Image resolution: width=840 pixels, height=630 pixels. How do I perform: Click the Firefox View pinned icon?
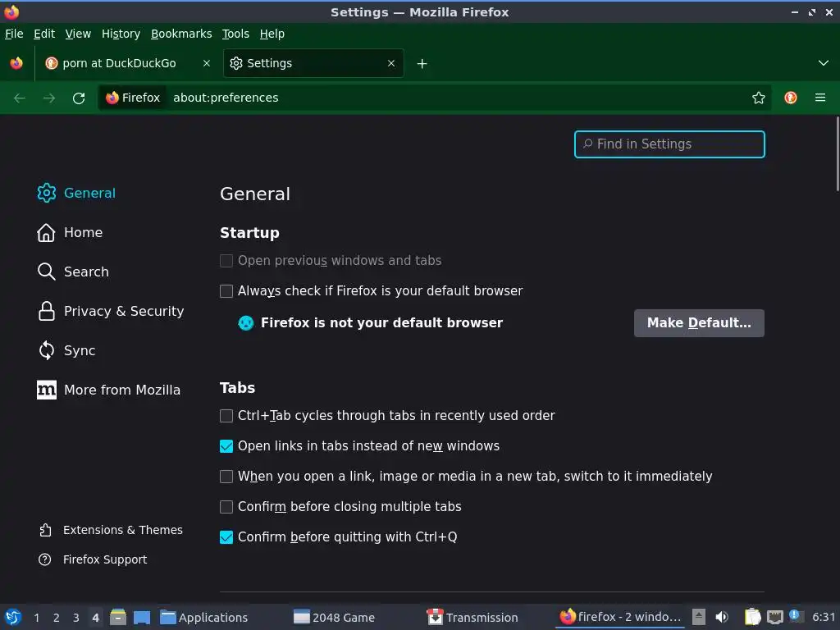pos(16,63)
